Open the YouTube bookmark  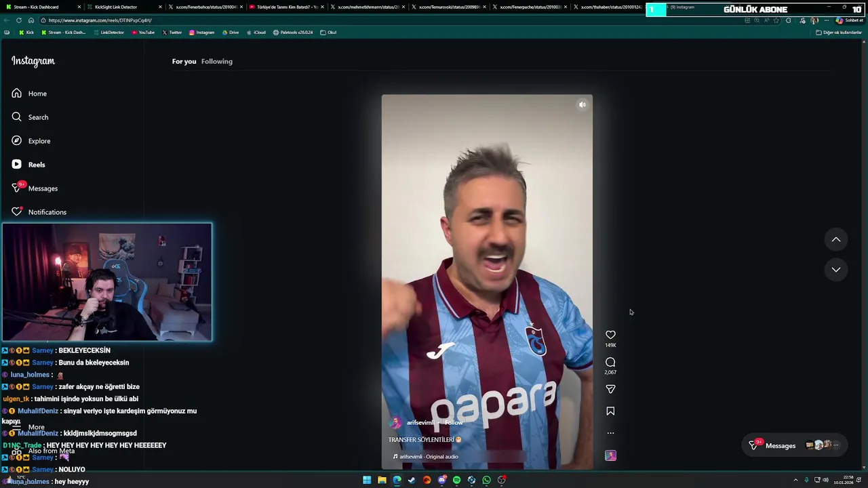[x=143, y=33]
